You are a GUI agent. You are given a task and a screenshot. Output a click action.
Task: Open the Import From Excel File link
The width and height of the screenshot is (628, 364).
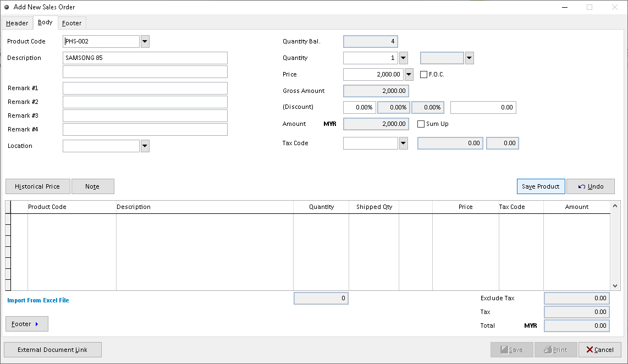tap(38, 300)
